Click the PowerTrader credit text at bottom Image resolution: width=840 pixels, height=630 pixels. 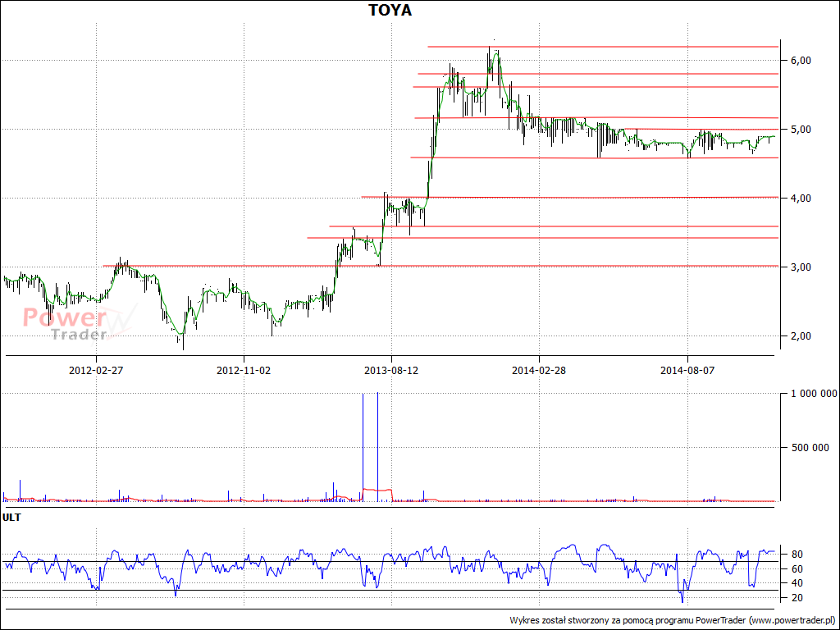coord(673,620)
